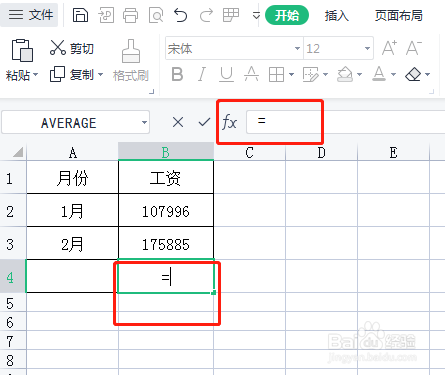
Task: Click cell containing 月份
Action: tap(72, 177)
